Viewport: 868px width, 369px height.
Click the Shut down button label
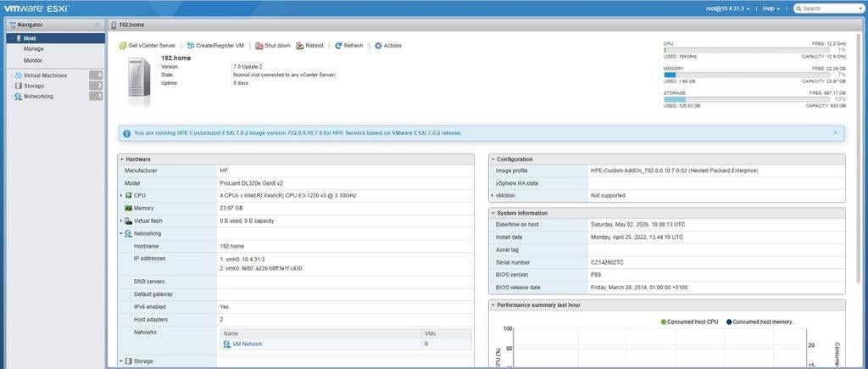277,46
